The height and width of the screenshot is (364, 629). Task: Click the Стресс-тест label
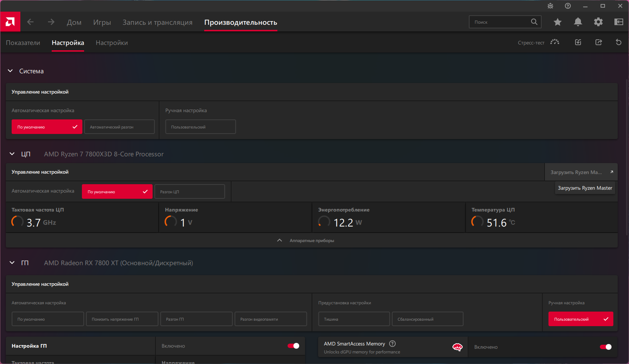pyautogui.click(x=531, y=43)
